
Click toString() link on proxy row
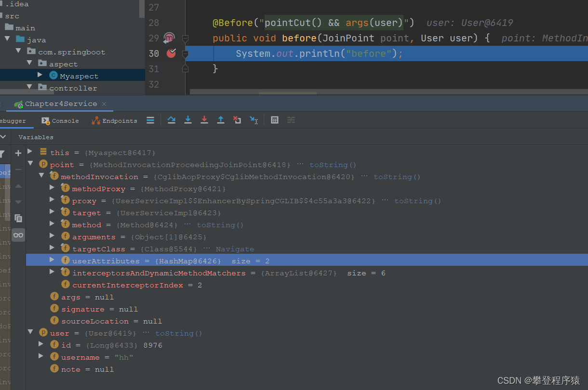pos(418,201)
